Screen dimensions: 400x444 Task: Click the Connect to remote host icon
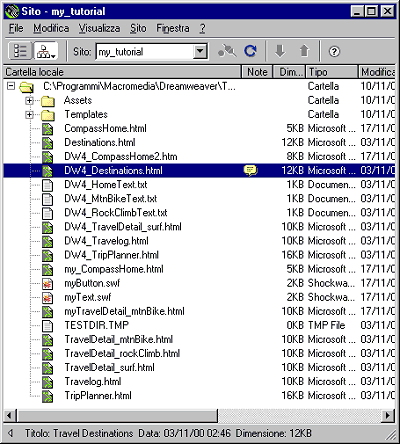pyautogui.click(x=227, y=51)
